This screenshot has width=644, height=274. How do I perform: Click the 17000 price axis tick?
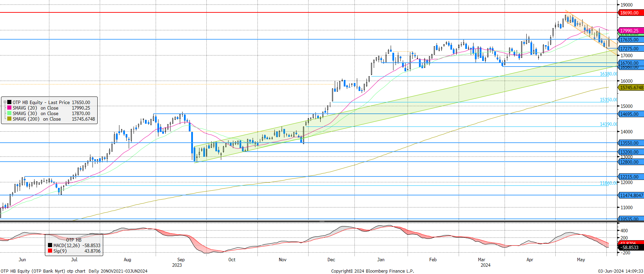(x=627, y=55)
